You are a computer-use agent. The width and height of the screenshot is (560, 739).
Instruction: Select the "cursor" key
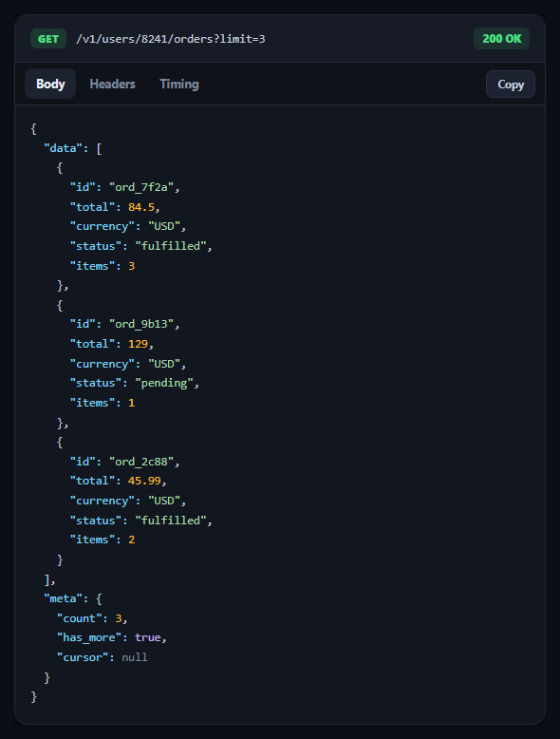[x=83, y=657]
